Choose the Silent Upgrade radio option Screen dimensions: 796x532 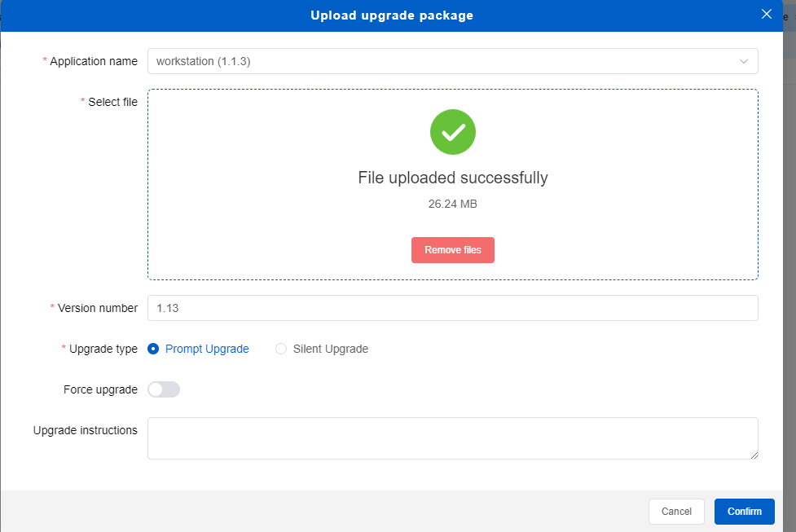point(281,349)
